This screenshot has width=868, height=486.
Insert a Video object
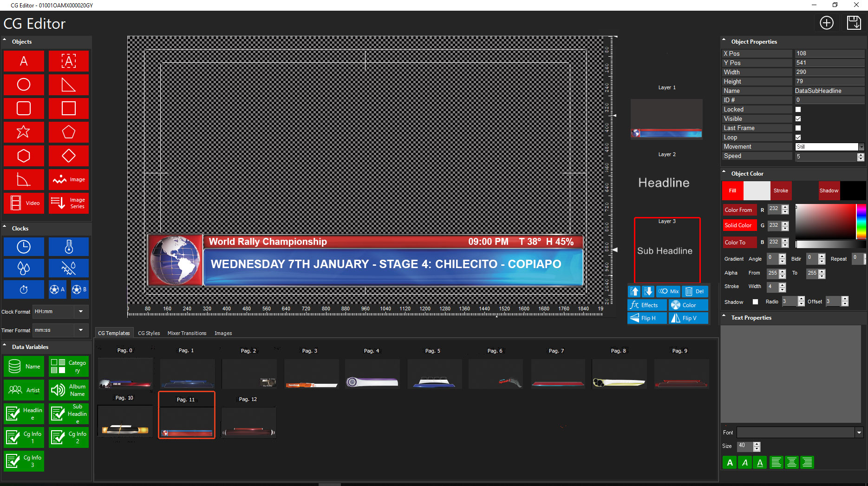(x=24, y=203)
